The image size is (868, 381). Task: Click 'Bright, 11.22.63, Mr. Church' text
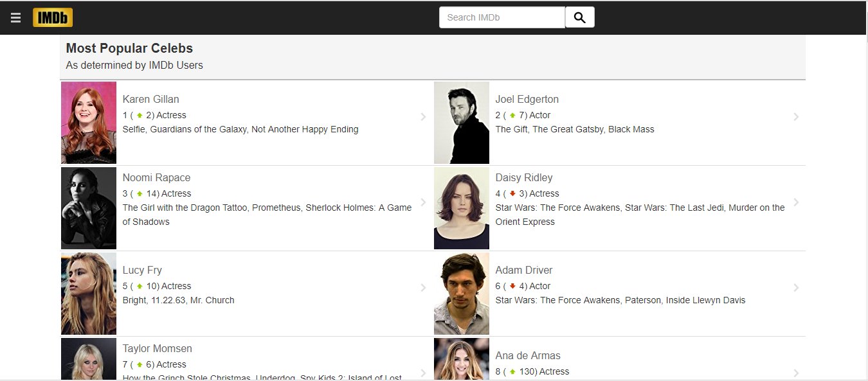click(x=179, y=300)
